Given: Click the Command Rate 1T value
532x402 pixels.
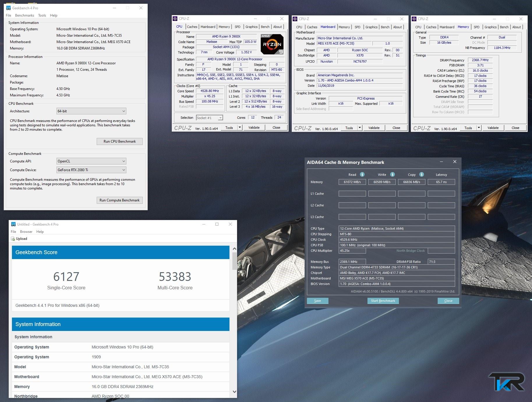Looking at the screenshot, I should click(480, 96).
